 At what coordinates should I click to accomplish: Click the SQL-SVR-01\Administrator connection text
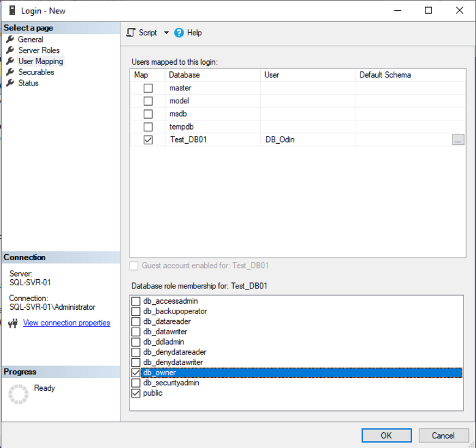(52, 307)
